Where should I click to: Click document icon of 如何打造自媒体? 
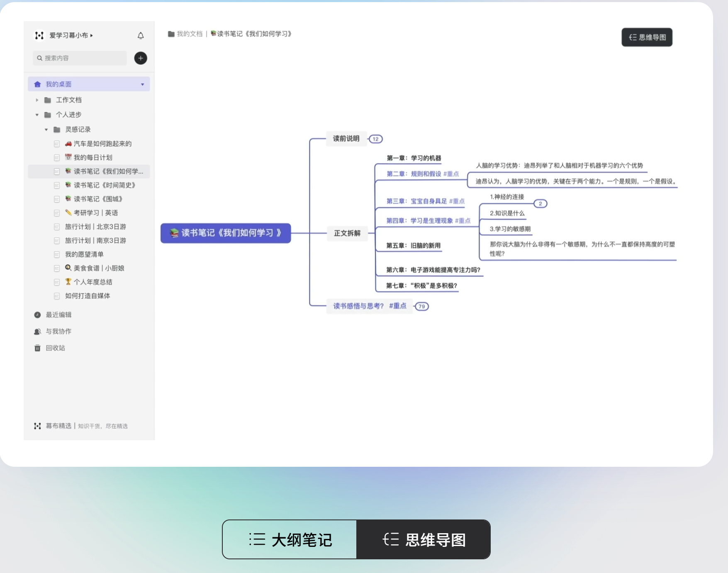point(57,296)
